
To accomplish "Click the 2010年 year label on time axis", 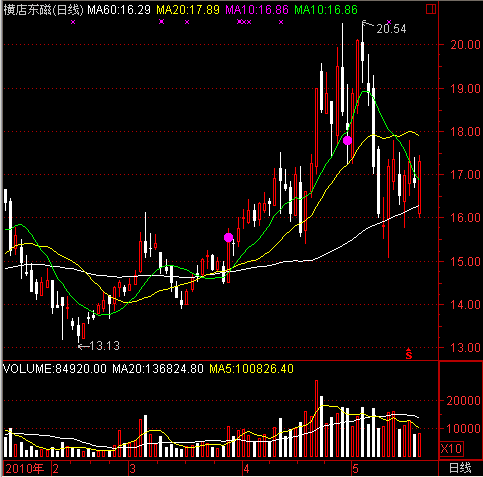I will tap(25, 469).
